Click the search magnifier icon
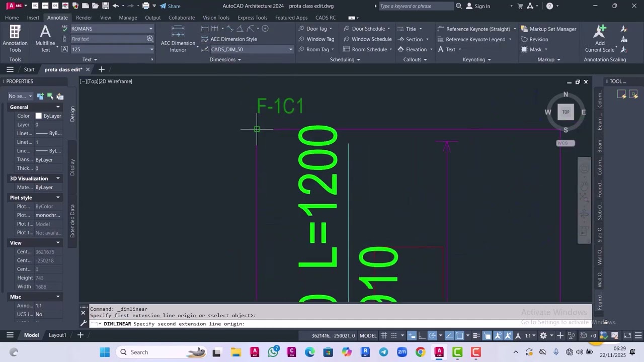Image resolution: width=644 pixels, height=362 pixels. (459, 6)
